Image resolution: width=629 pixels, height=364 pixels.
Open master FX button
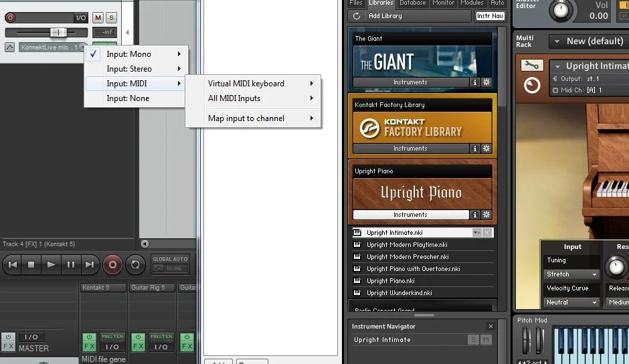tap(8, 347)
